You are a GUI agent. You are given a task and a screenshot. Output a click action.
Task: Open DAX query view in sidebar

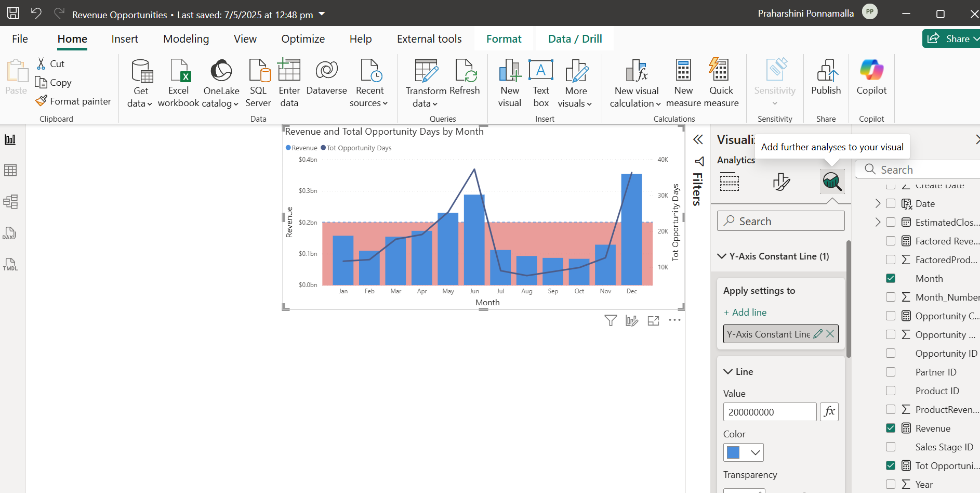coord(10,233)
